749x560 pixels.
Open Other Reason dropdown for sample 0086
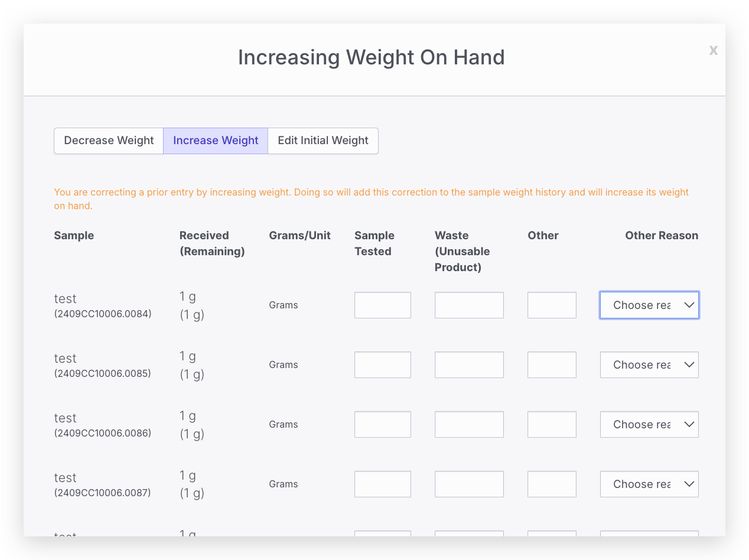click(x=649, y=425)
